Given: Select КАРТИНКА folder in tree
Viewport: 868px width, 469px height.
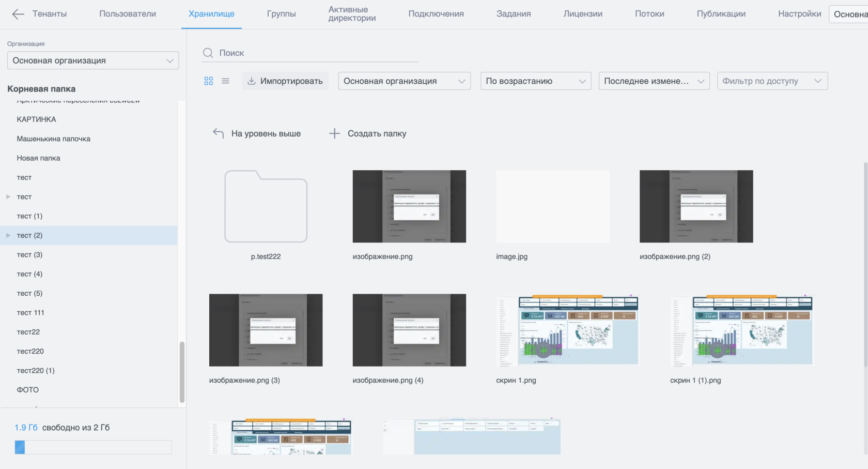Looking at the screenshot, I should coord(36,119).
